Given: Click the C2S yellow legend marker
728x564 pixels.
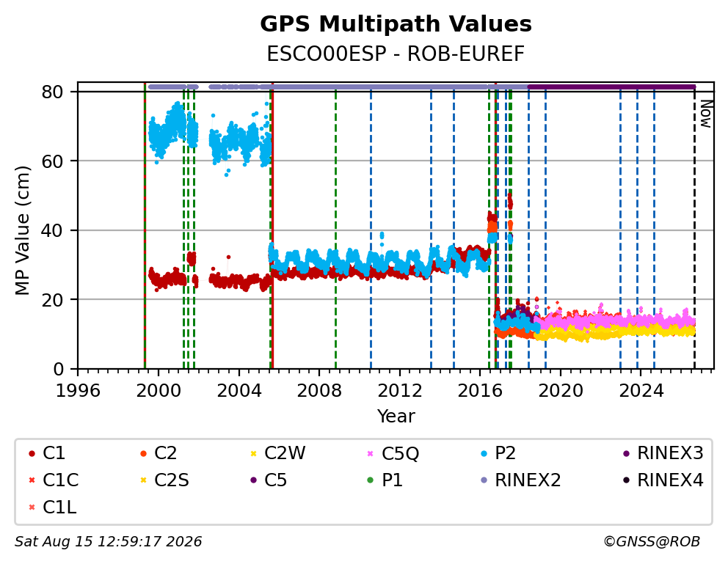Looking at the screenshot, I should [x=143, y=480].
